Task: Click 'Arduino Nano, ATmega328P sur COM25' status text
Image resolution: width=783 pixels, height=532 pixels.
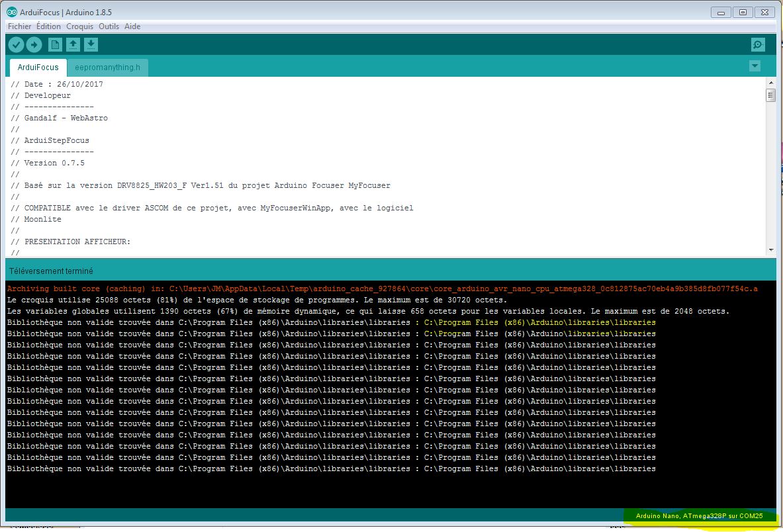Action: coord(699,516)
